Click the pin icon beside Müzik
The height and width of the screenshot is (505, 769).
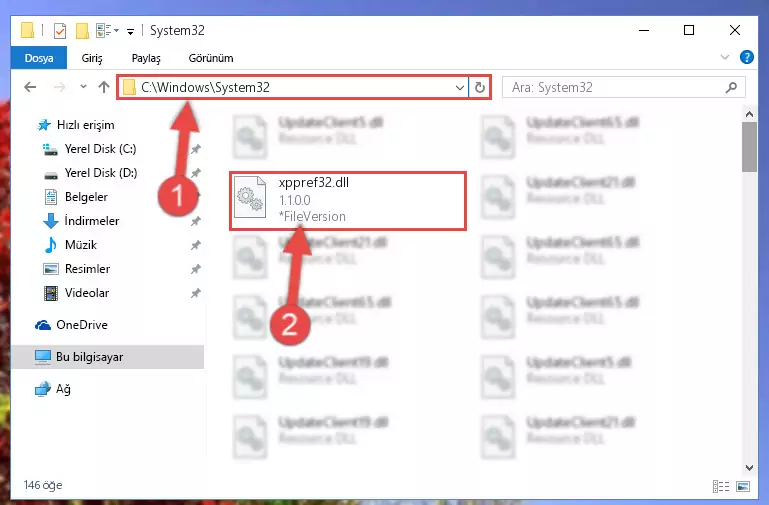[195, 245]
